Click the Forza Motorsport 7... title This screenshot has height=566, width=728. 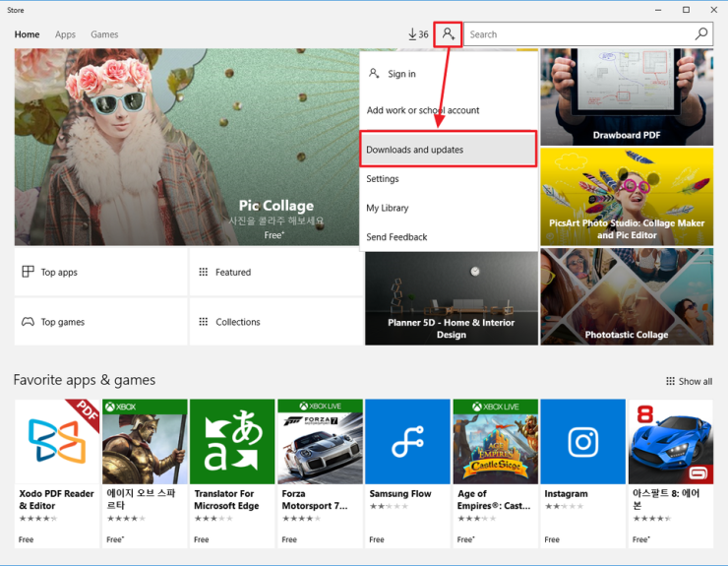[x=315, y=499]
